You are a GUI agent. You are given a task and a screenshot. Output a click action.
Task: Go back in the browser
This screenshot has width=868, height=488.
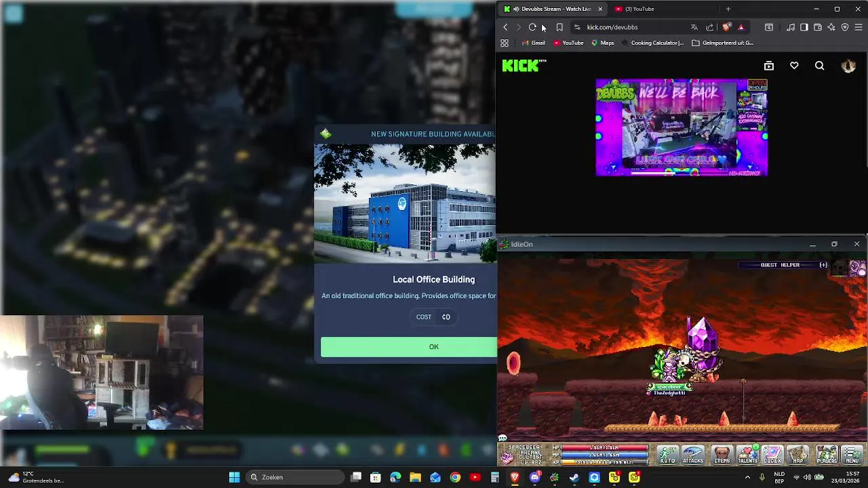(x=505, y=27)
